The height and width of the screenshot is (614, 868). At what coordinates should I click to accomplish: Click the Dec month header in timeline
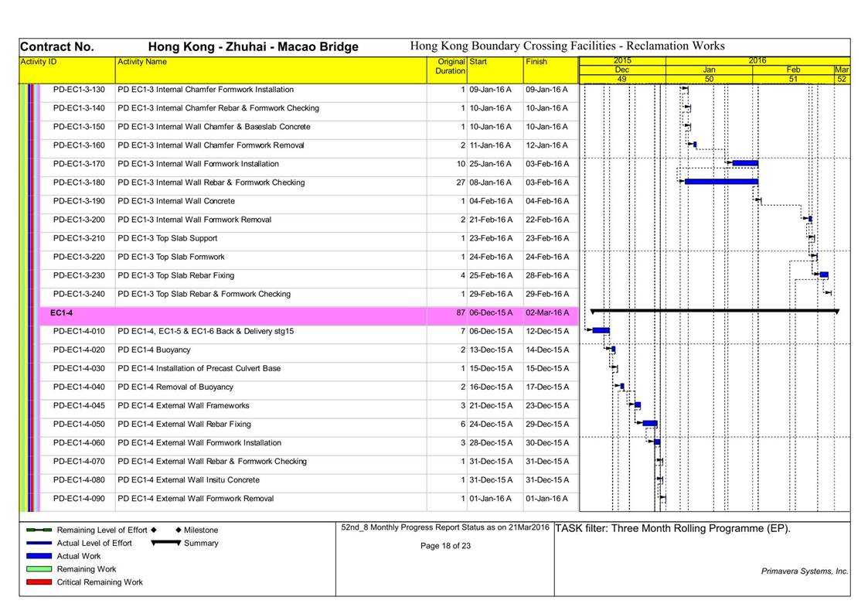622,70
